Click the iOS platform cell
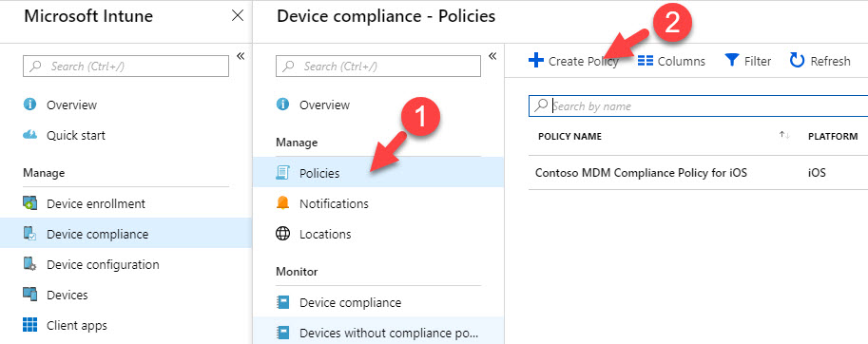Image resolution: width=868 pixels, height=344 pixels. coord(817,173)
